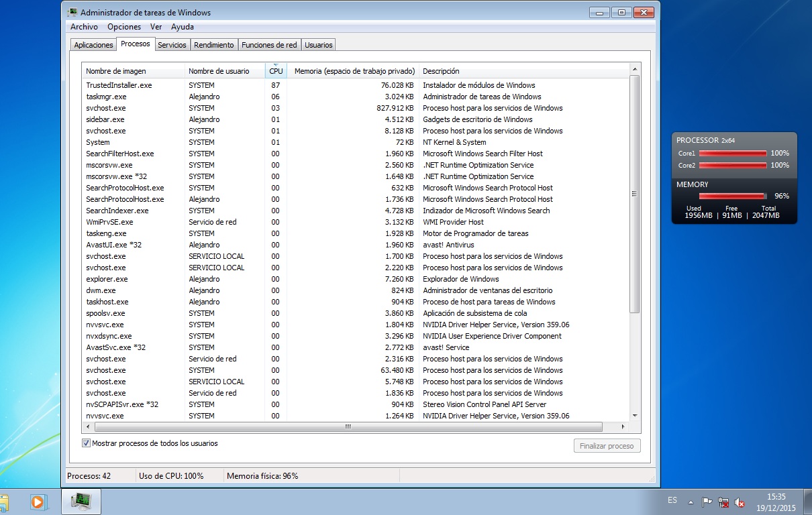The image size is (812, 515).
Task: Select the taskeng.exe process
Action: [356, 233]
